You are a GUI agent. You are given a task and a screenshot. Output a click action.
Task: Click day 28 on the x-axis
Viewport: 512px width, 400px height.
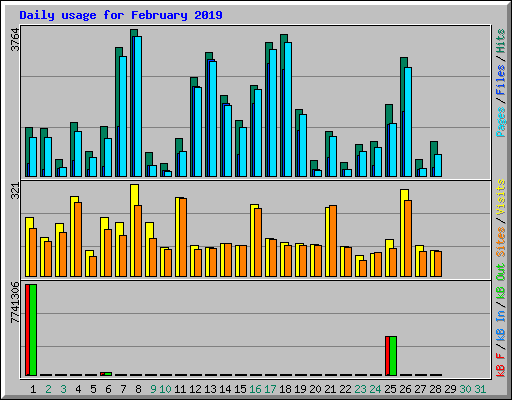435,389
